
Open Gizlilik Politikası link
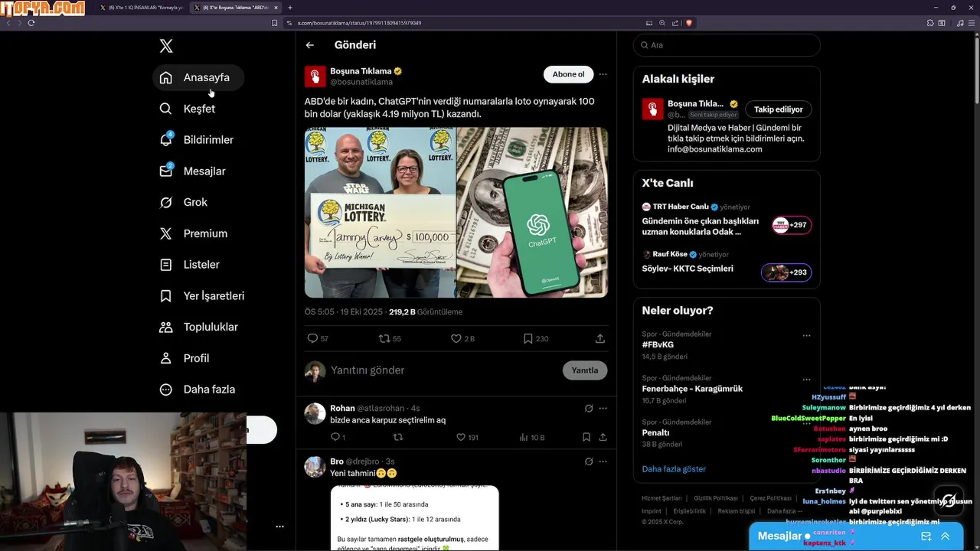[x=716, y=498]
